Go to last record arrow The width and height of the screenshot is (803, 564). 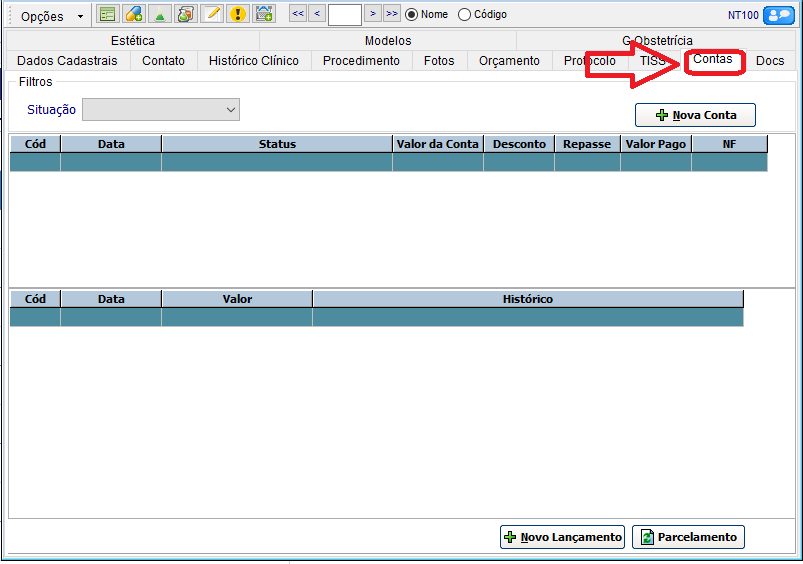coord(391,14)
